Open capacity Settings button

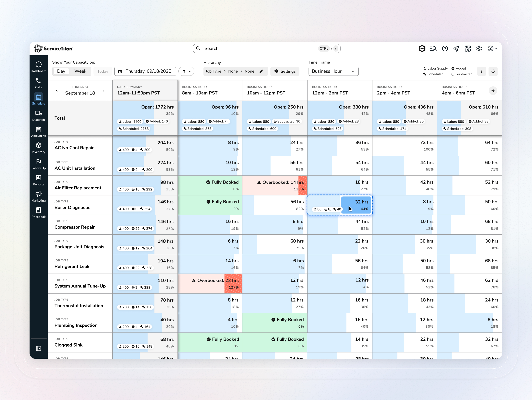click(x=285, y=71)
